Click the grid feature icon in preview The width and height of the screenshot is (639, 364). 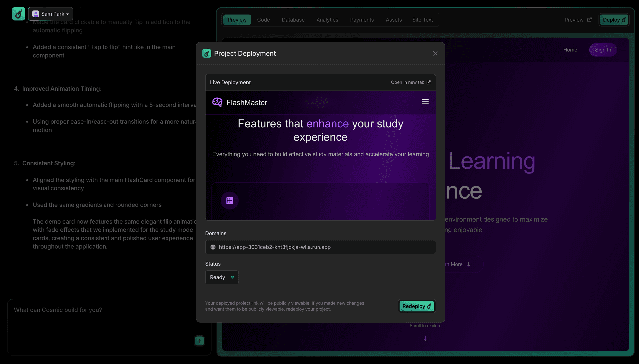(x=230, y=200)
